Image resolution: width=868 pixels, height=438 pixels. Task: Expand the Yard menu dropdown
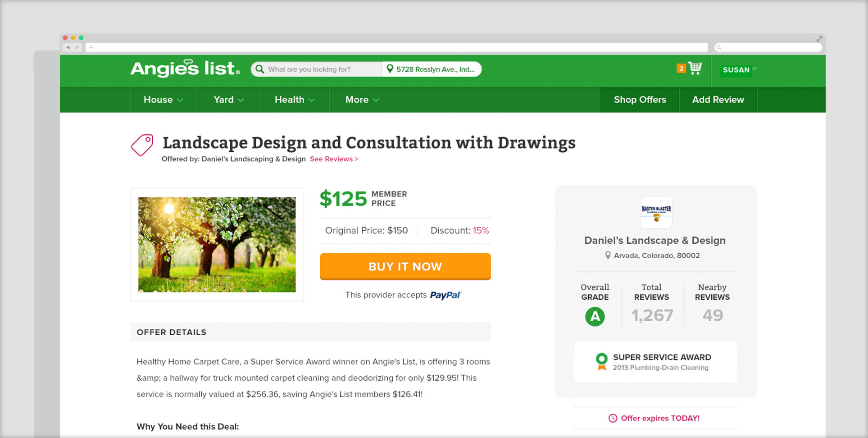point(228,100)
